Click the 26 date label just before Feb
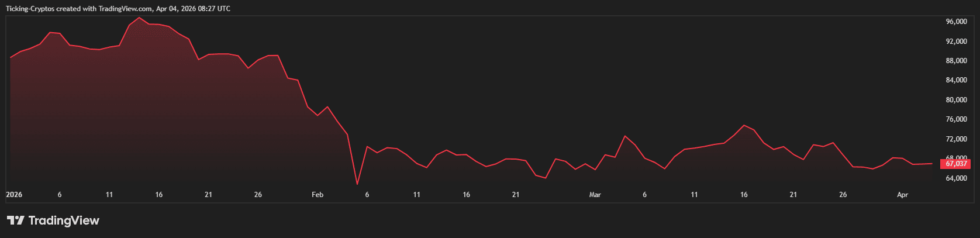 tap(258, 195)
